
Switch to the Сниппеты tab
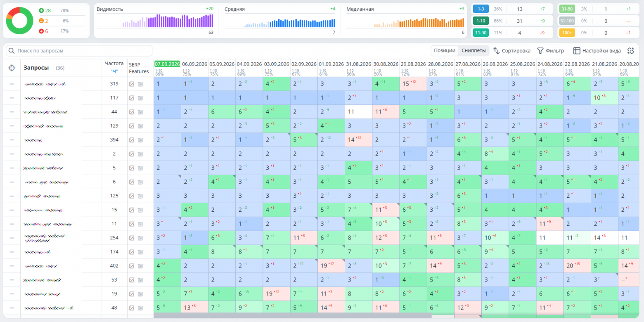tap(474, 51)
